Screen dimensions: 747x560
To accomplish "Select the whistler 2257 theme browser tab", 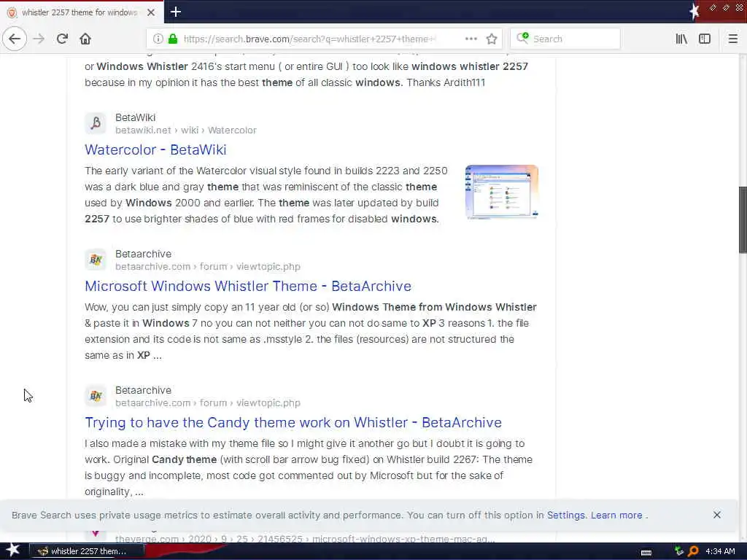I will pyautogui.click(x=82, y=12).
